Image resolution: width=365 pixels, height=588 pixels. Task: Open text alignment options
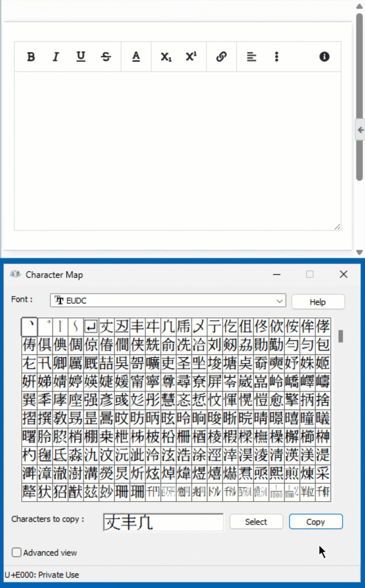(x=251, y=57)
